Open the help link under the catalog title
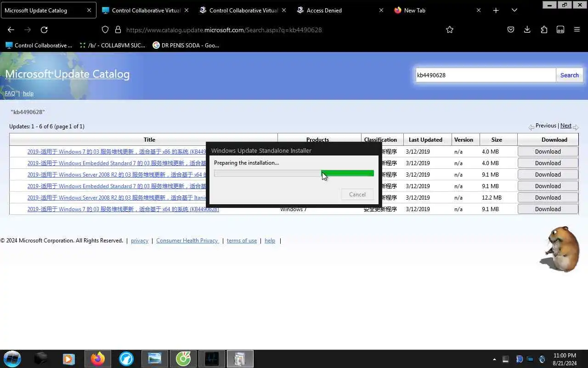This screenshot has width=588, height=368. tap(28, 93)
